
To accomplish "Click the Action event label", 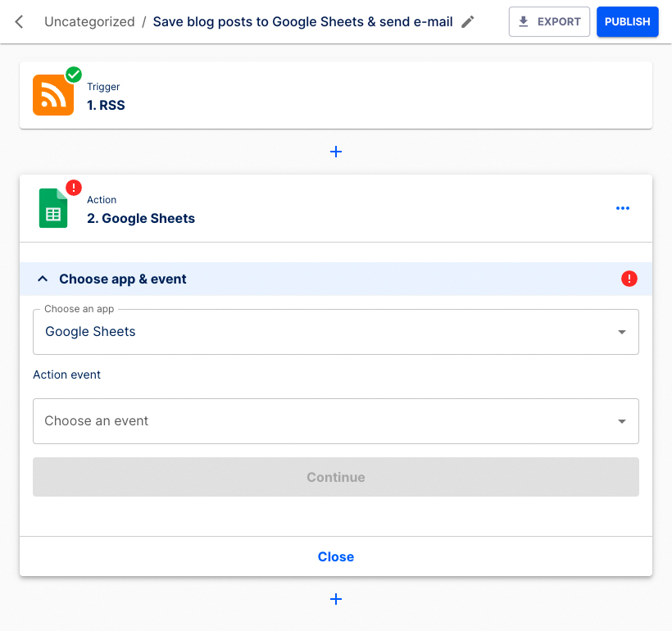I will (67, 375).
